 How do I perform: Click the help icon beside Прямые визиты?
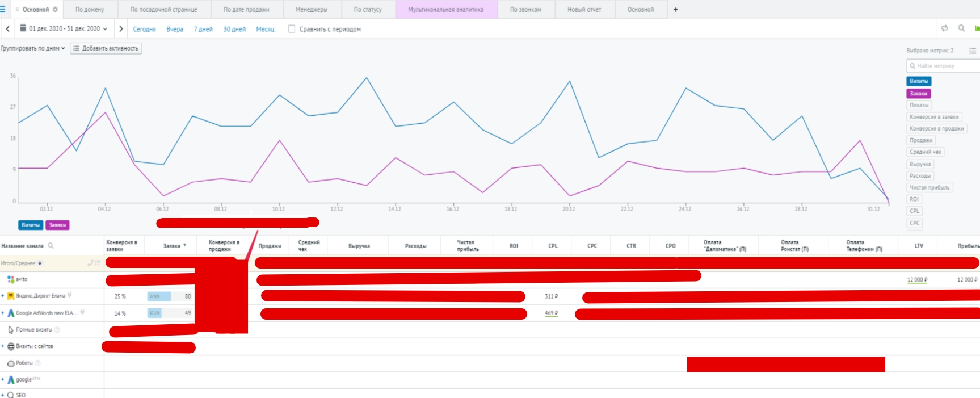click(x=57, y=330)
